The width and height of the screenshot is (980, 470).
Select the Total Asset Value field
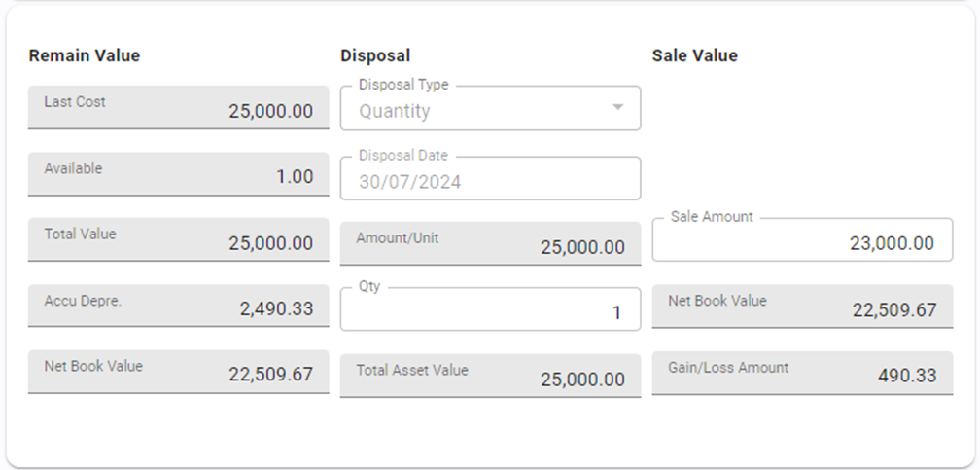490,376
